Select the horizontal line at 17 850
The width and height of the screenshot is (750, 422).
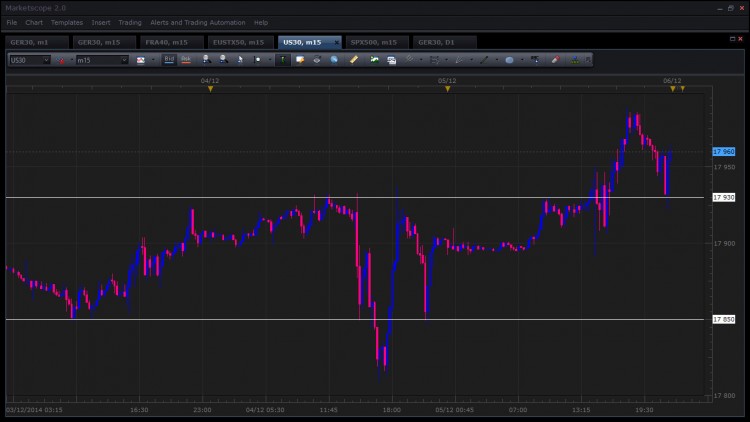click(354, 319)
